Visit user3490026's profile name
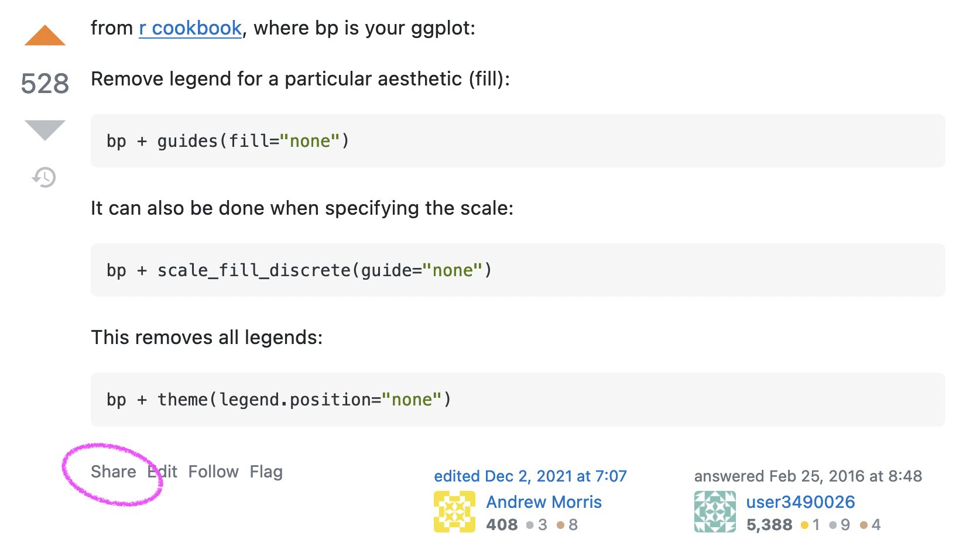The width and height of the screenshot is (980, 557). point(800,502)
